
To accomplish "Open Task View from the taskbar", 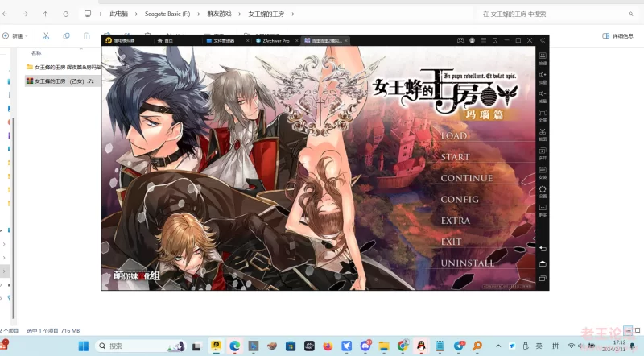I will (x=196, y=346).
